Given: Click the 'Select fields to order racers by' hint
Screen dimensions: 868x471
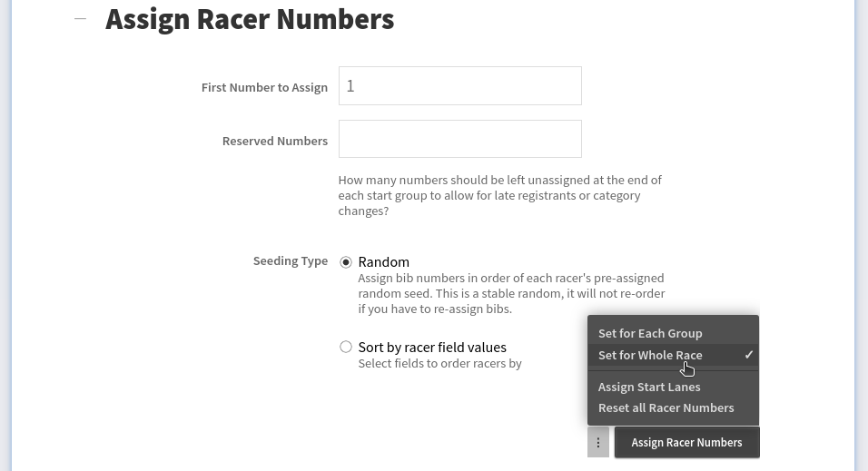Looking at the screenshot, I should pyautogui.click(x=439, y=364).
